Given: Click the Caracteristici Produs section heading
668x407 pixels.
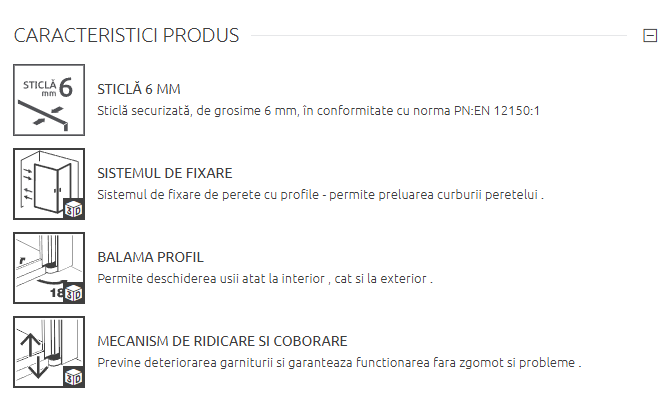Looking at the screenshot, I should coord(126,36).
